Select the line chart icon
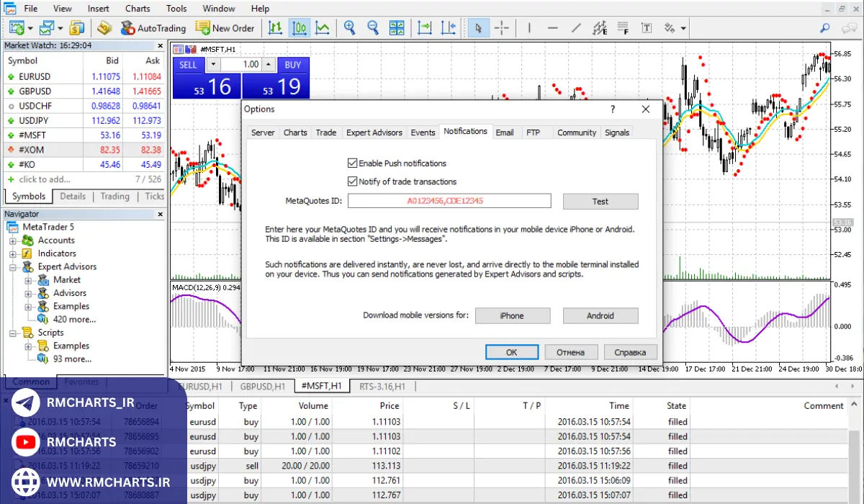 pyautogui.click(x=323, y=28)
